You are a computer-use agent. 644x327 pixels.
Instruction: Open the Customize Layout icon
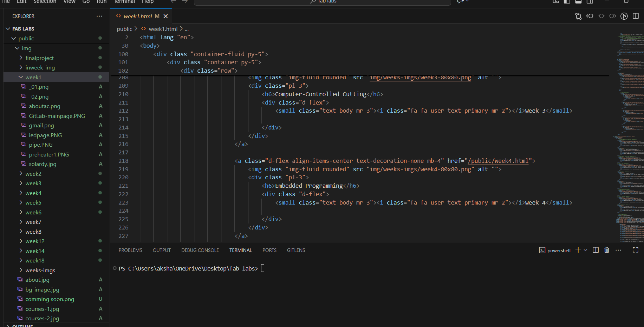tap(555, 2)
